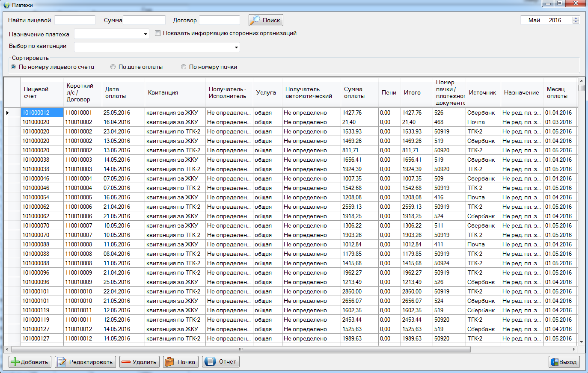Click the Отчет report icon
Screen dimensions: 588x373
click(210, 362)
